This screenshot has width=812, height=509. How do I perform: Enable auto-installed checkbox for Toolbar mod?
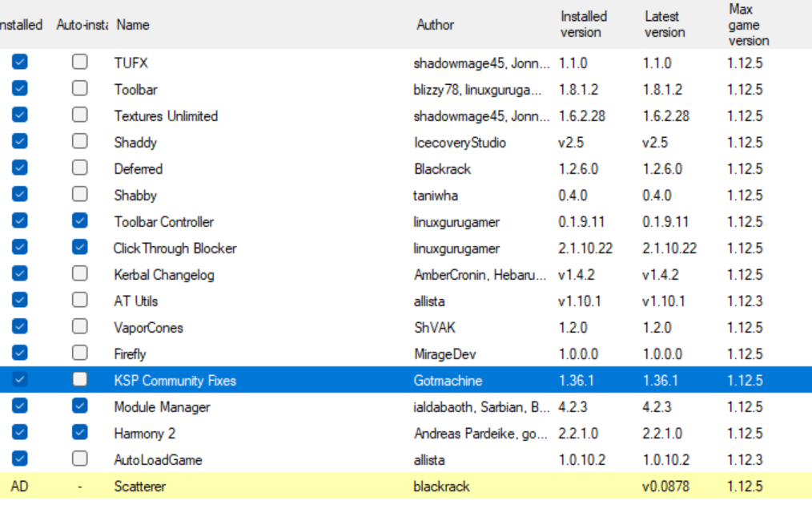click(x=79, y=89)
